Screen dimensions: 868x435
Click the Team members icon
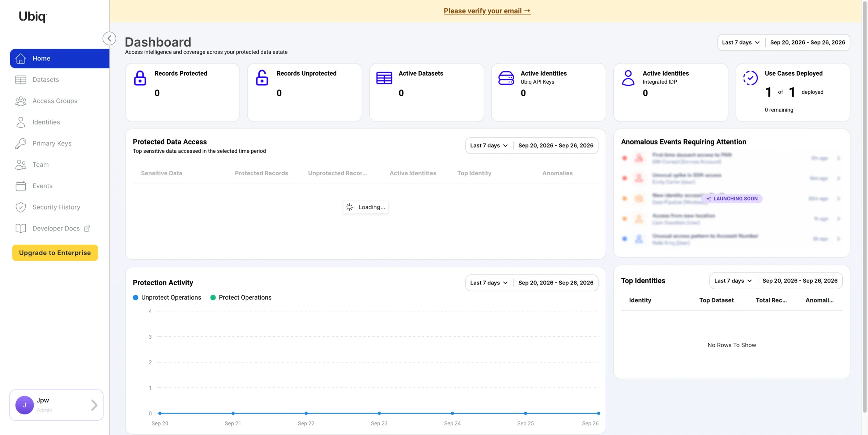[x=21, y=165]
